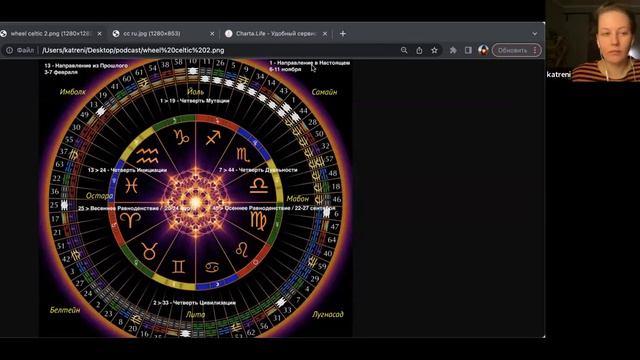The image size is (640, 360).
Task: Click the zoom magnifier icon in address bar
Action: 404,50
